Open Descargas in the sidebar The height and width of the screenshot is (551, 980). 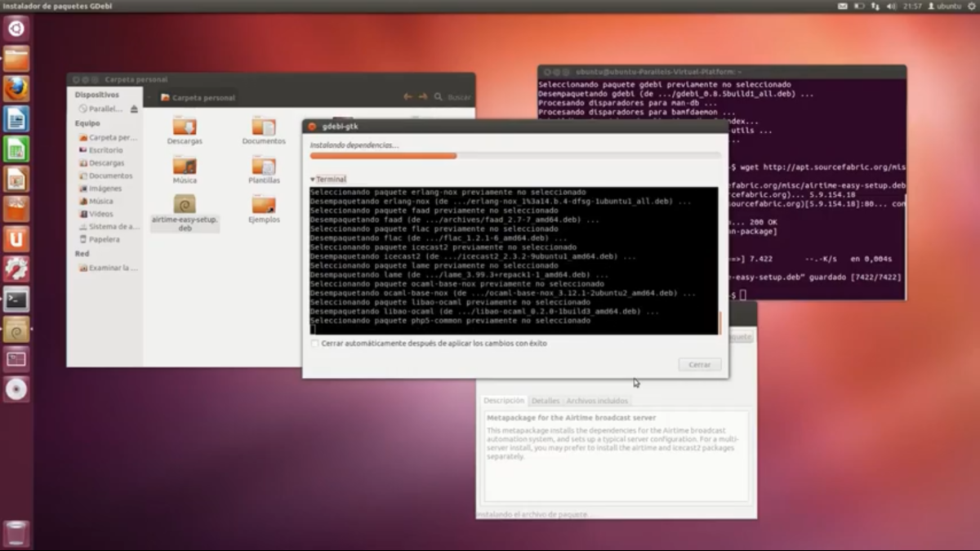(x=106, y=163)
